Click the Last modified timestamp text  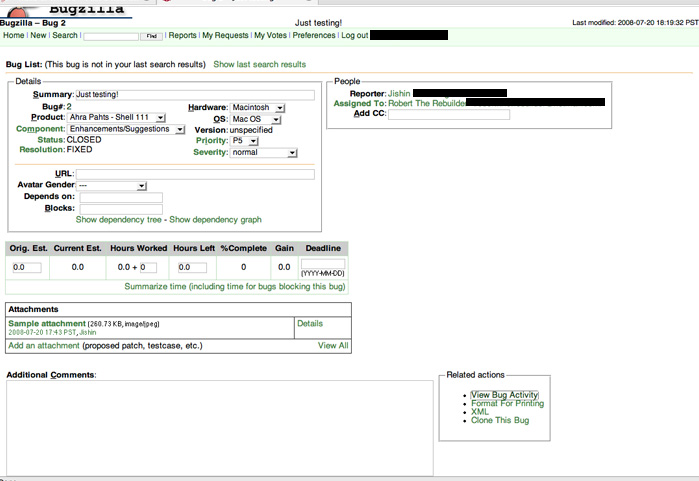tap(635, 22)
